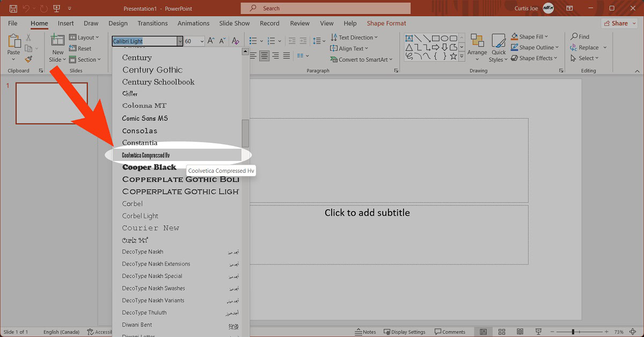Toggle Reading View in status bar
Image resolution: width=644 pixels, height=337 pixels.
point(519,332)
